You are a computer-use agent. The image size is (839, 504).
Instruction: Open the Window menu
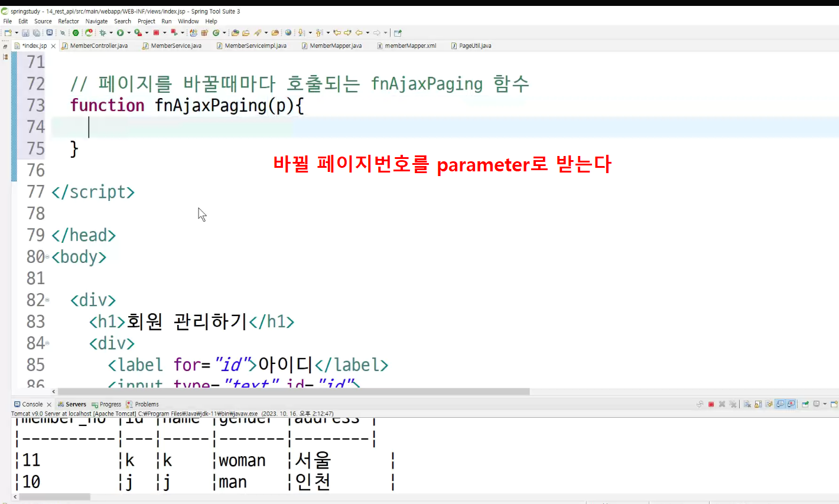pos(188,21)
